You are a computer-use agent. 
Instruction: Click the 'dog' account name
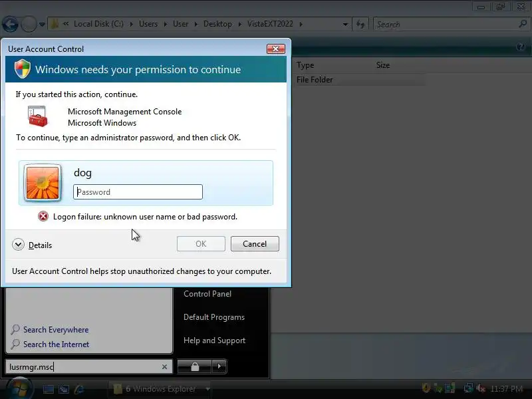(82, 173)
